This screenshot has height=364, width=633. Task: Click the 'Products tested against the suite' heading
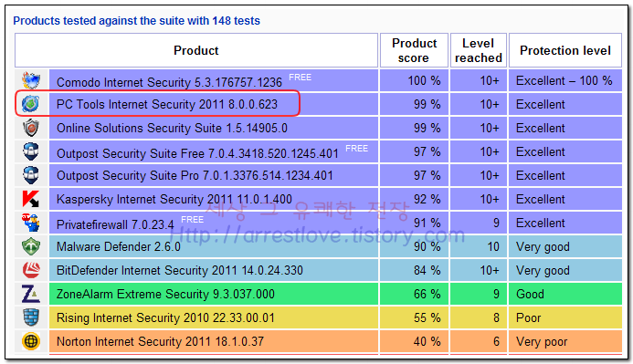pyautogui.click(x=136, y=21)
